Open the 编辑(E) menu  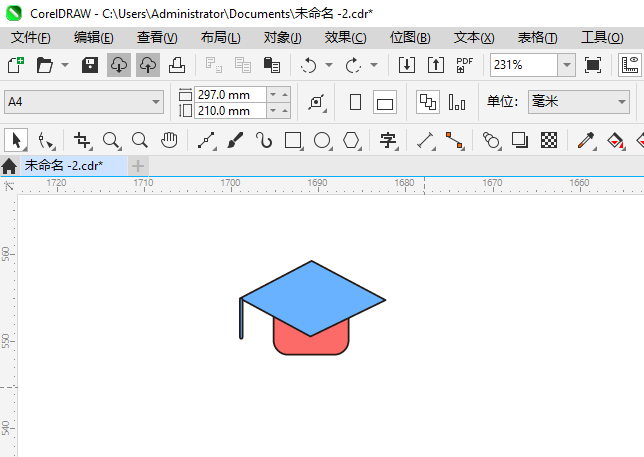94,38
